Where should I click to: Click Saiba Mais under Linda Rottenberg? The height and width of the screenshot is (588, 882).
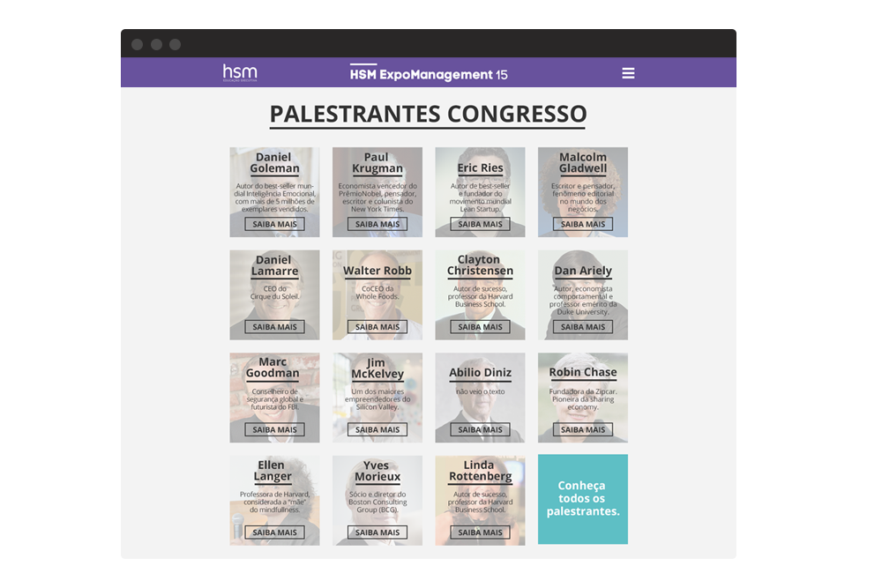click(480, 532)
